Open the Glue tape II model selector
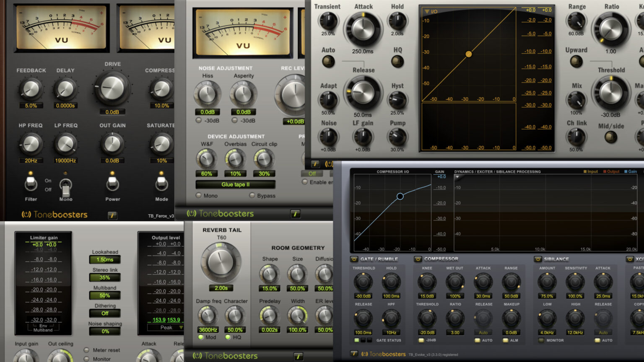 click(x=235, y=185)
